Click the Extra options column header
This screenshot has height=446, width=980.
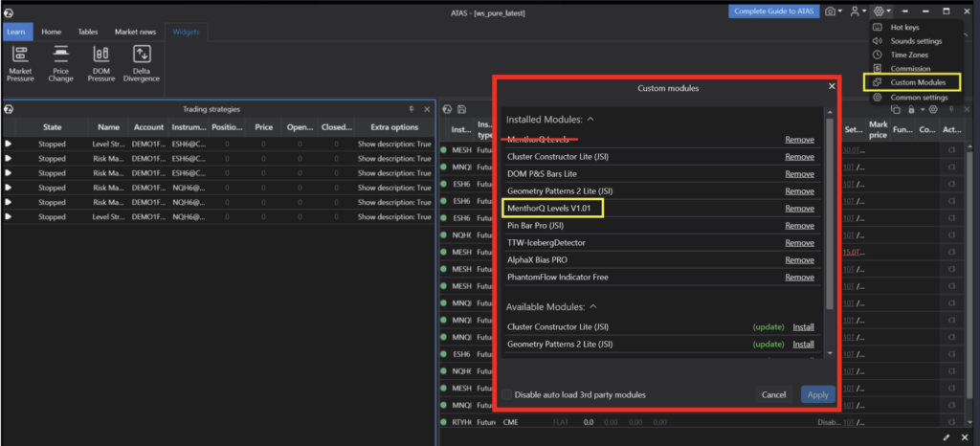pos(394,127)
